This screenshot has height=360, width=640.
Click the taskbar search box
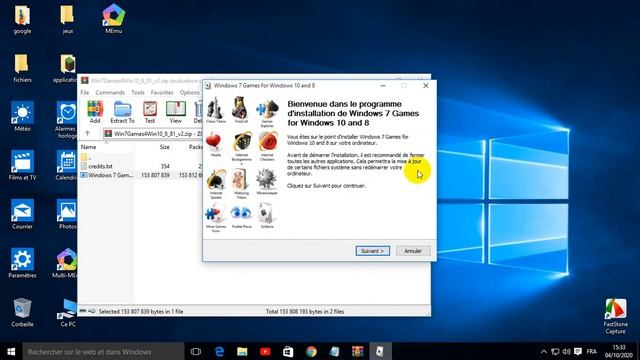(x=104, y=351)
